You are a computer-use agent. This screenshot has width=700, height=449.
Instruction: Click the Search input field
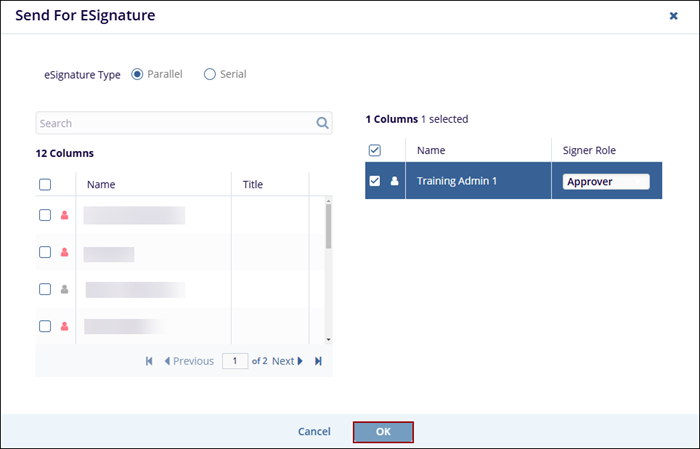tap(175, 124)
